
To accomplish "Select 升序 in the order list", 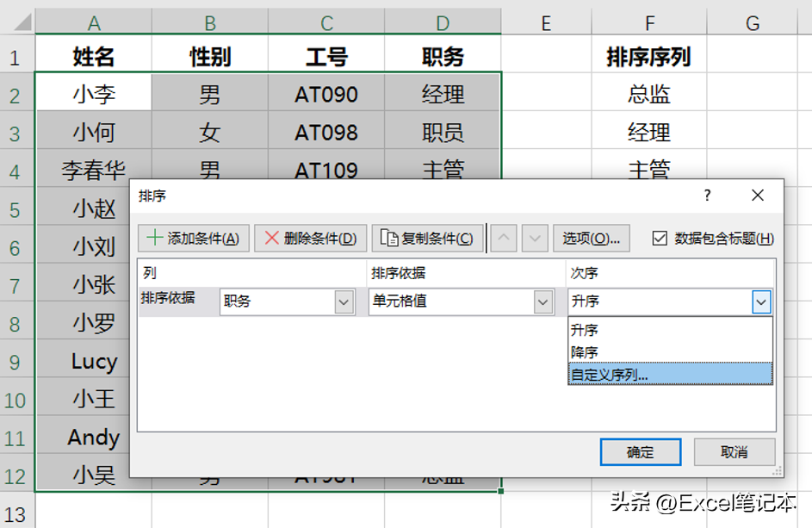I will [x=670, y=330].
